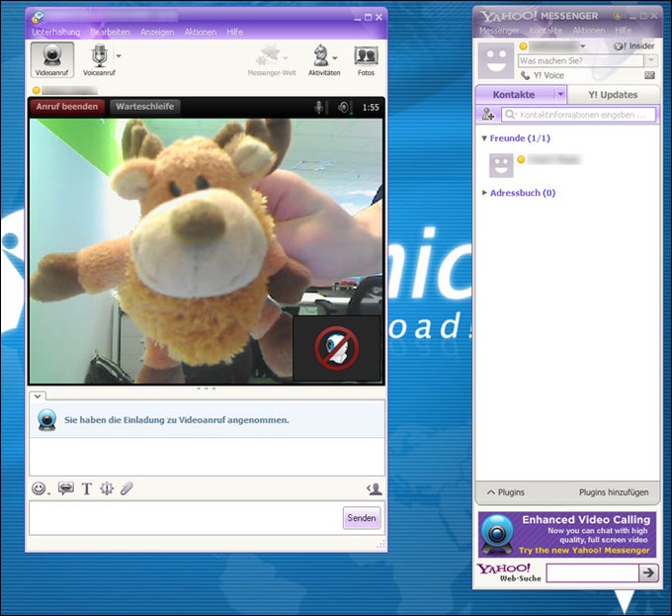The image size is (672, 616).
Task: Open the Kontakte tab dropdown arrow
Action: point(560,94)
